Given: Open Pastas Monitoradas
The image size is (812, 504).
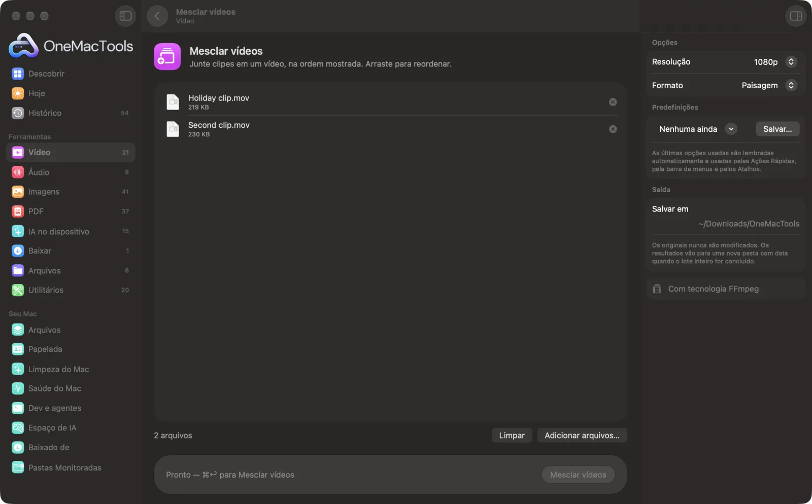Looking at the screenshot, I should [x=71, y=467].
